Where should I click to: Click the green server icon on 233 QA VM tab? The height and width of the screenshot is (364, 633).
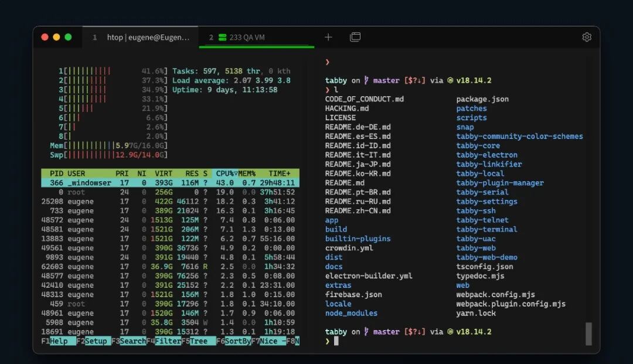tap(223, 38)
